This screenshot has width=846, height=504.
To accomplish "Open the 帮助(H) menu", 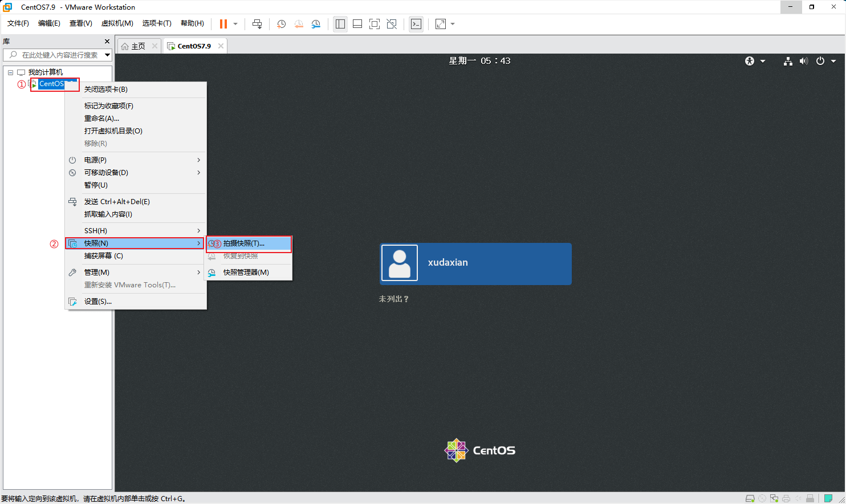I will coord(192,23).
